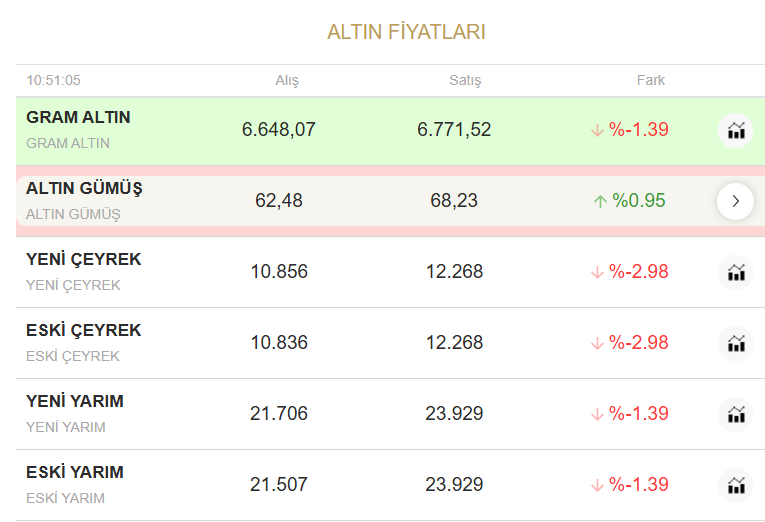Click the arrow button on Altın Gümüş row

736,201
